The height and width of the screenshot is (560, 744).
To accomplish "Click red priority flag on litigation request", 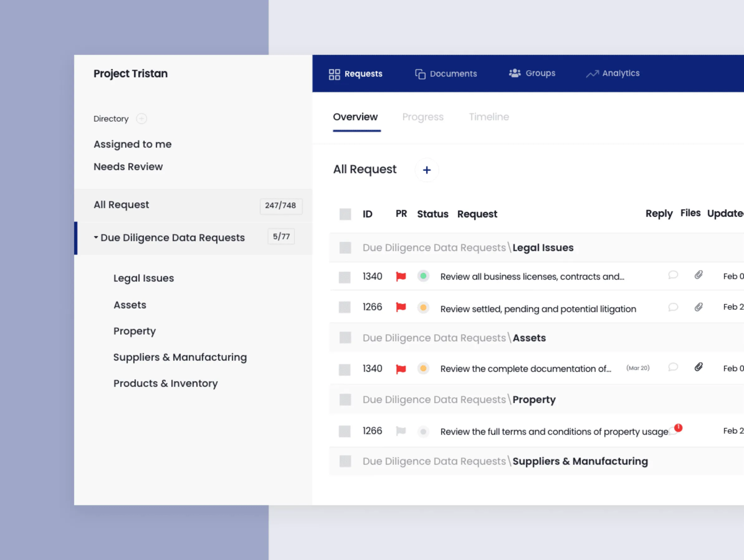I will pos(401,307).
